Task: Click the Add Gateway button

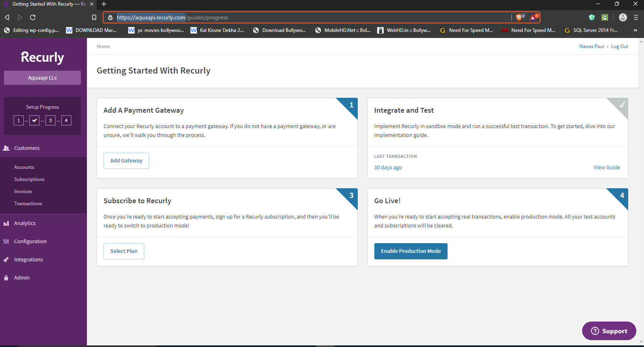Action: point(126,161)
